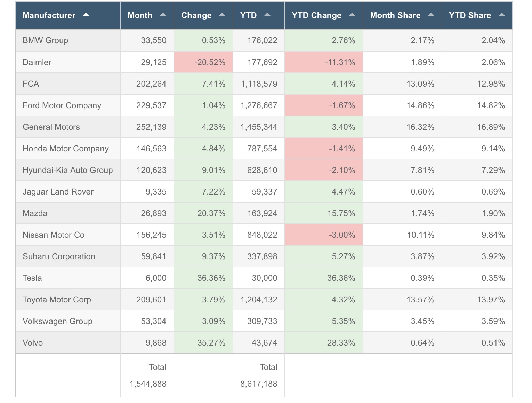Click sort arrow beside Month Share

point(431,15)
